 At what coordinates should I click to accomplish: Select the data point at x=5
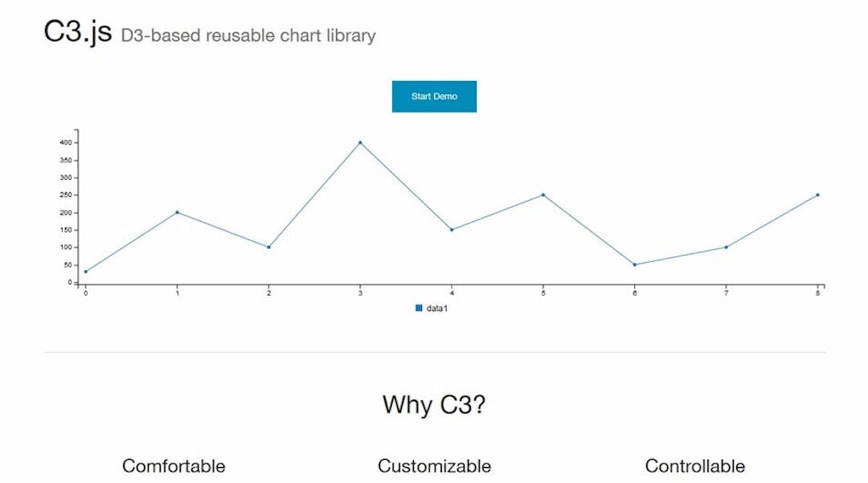click(x=542, y=194)
